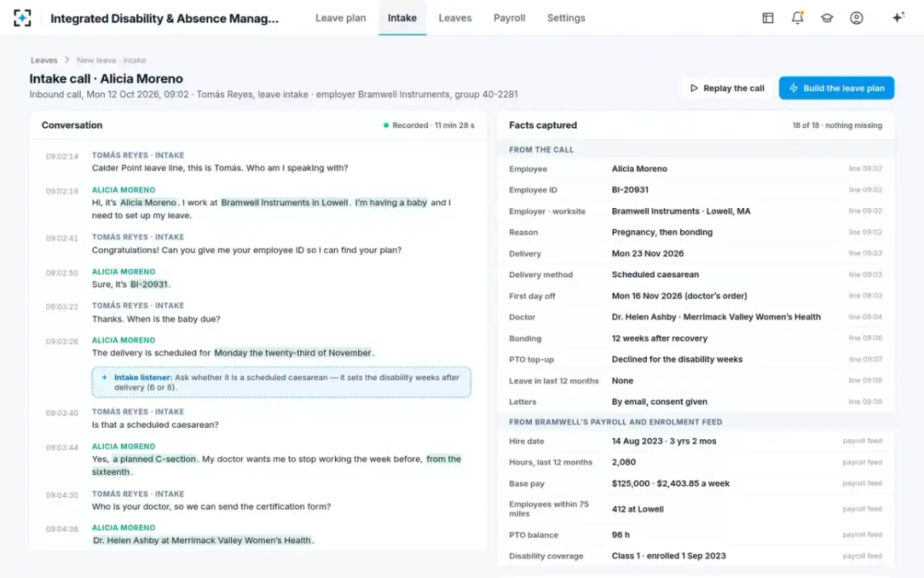This screenshot has height=578, width=924.
Task: Select the '412 at Lowell' value
Action: [638, 509]
